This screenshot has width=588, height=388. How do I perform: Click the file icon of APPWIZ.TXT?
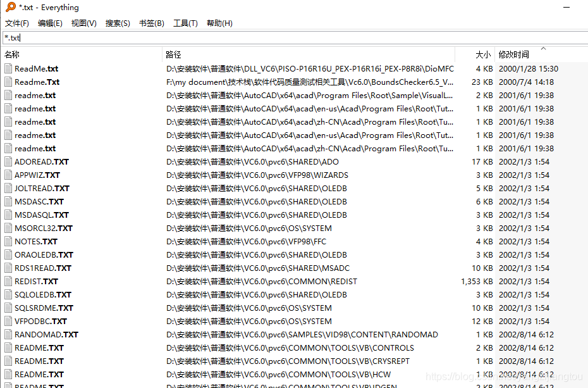click(x=8, y=175)
